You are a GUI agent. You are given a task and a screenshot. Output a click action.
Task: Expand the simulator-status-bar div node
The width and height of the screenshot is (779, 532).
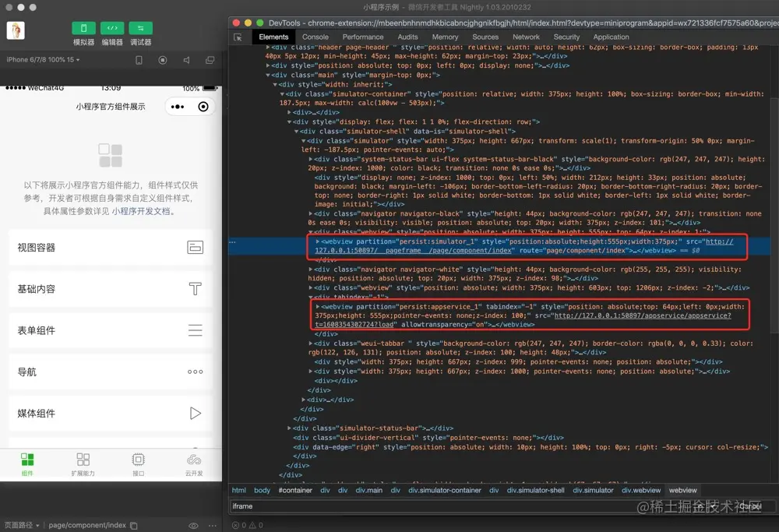289,428
